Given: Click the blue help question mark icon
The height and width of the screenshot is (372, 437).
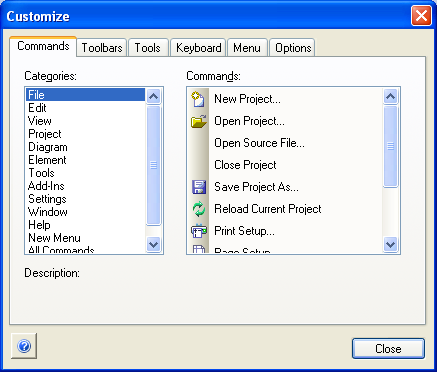Looking at the screenshot, I should [x=24, y=346].
